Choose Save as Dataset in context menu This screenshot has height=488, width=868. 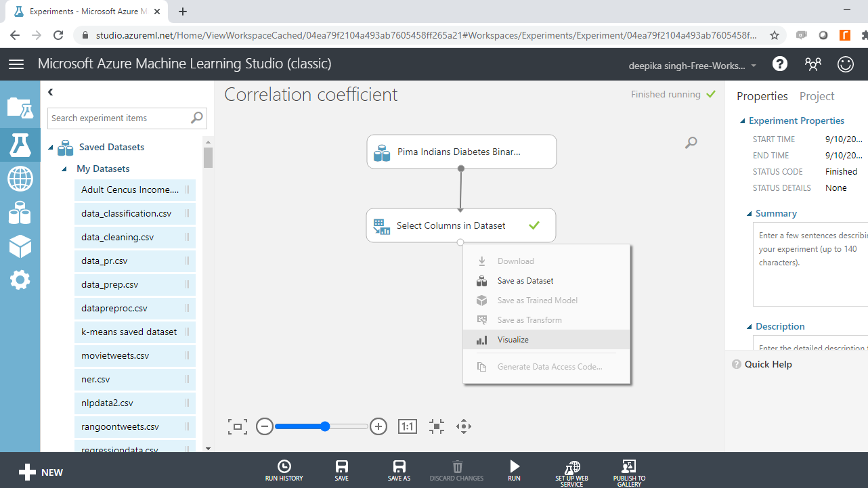pos(546,280)
